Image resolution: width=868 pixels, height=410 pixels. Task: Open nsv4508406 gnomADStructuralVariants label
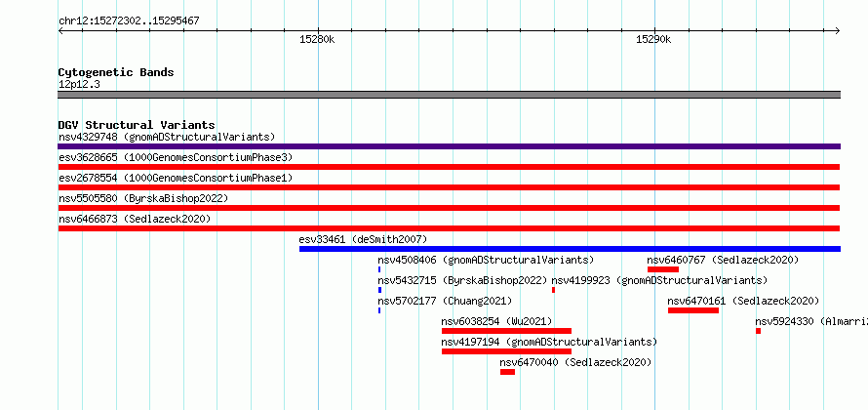[486, 260]
